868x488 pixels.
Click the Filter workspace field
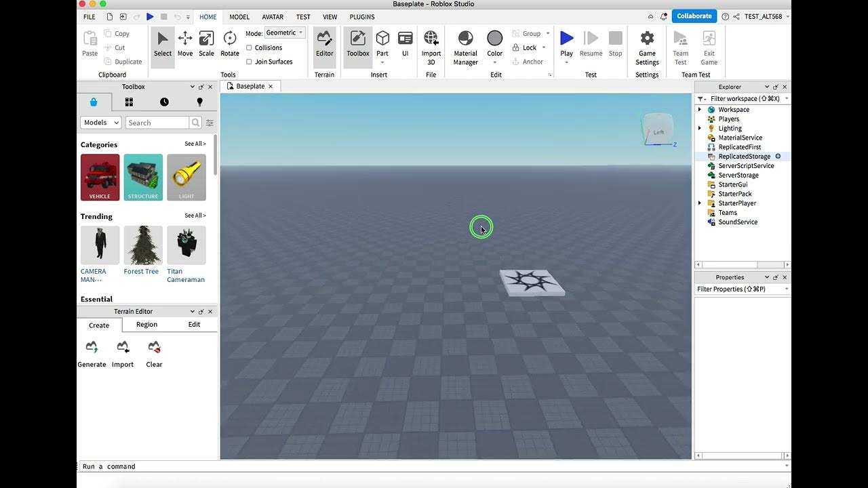pyautogui.click(x=745, y=98)
